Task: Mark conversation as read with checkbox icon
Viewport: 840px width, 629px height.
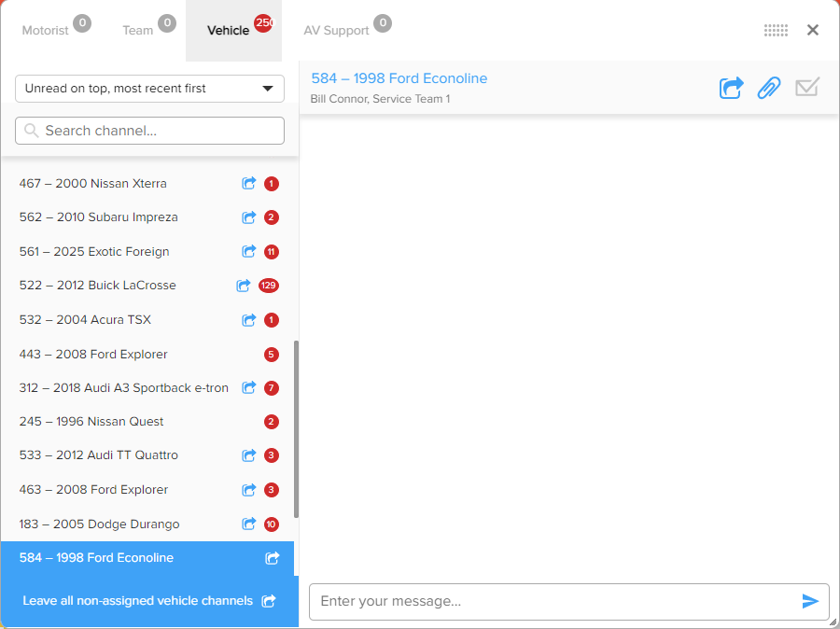Action: coord(807,87)
